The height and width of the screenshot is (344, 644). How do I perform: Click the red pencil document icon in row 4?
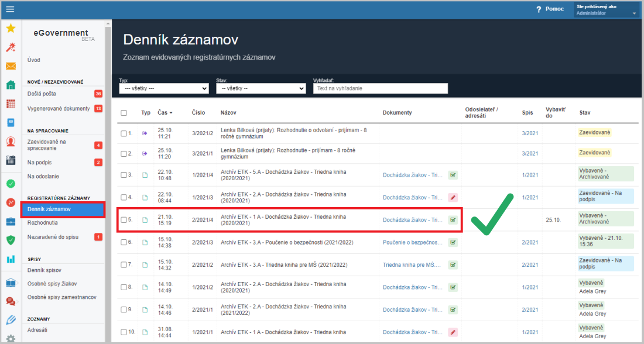pos(453,198)
